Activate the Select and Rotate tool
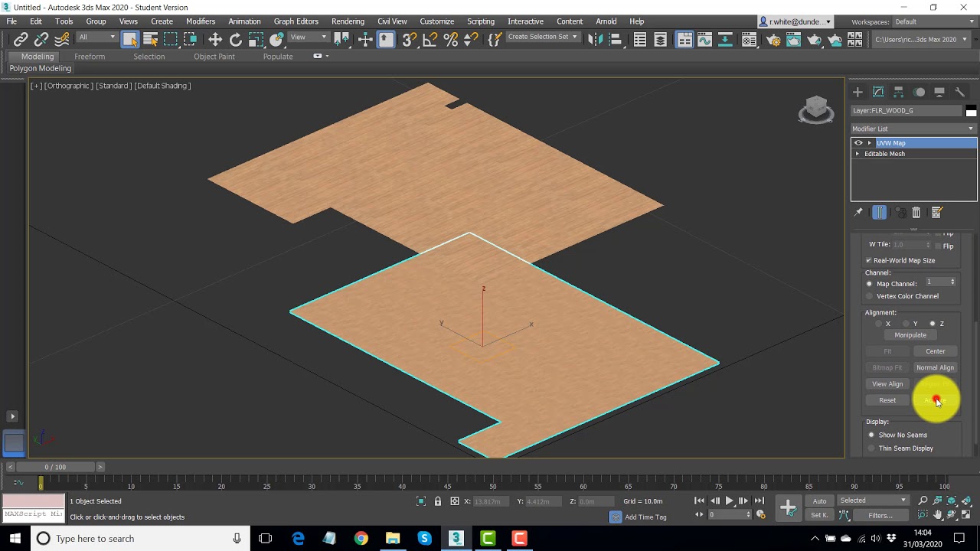 (236, 39)
